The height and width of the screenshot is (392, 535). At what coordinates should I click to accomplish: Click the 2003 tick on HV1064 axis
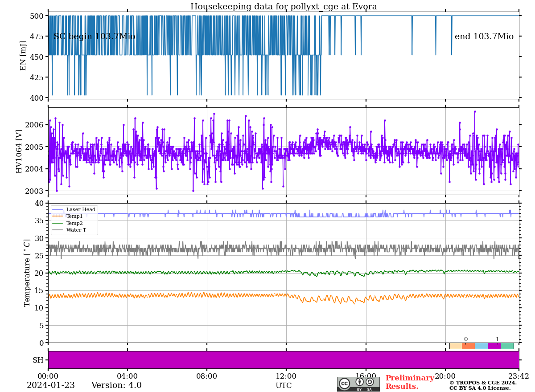[34, 191]
